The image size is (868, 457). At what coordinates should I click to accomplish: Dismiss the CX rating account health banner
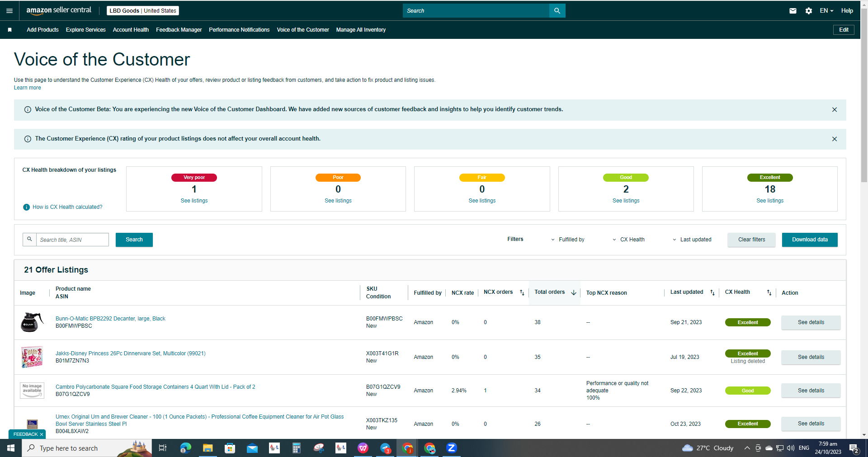tap(835, 139)
